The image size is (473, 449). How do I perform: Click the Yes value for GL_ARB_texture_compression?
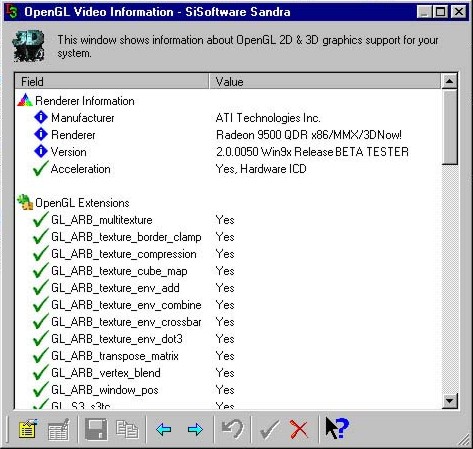[225, 254]
